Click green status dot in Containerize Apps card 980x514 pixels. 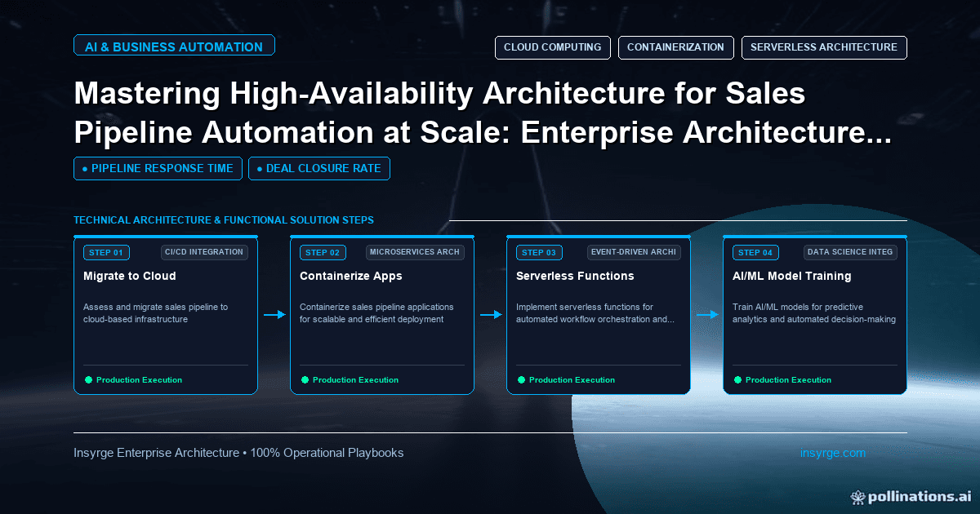(x=305, y=379)
